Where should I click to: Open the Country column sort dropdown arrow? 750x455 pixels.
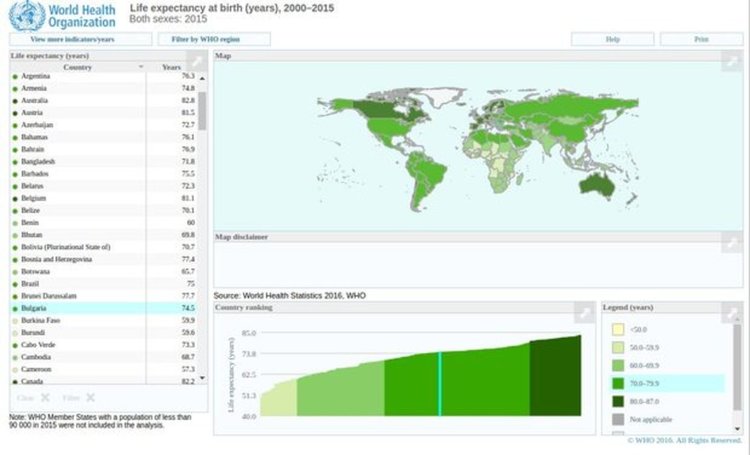[x=141, y=67]
